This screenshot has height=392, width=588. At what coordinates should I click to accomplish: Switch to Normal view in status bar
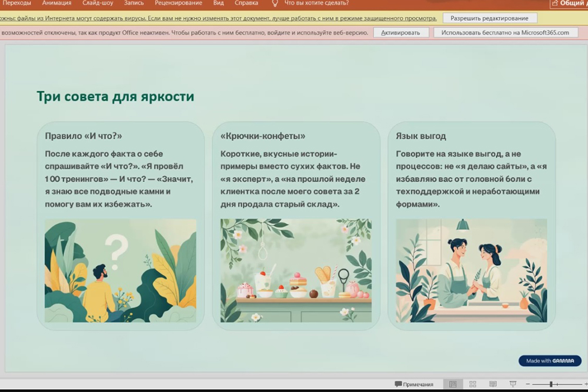[x=453, y=384]
